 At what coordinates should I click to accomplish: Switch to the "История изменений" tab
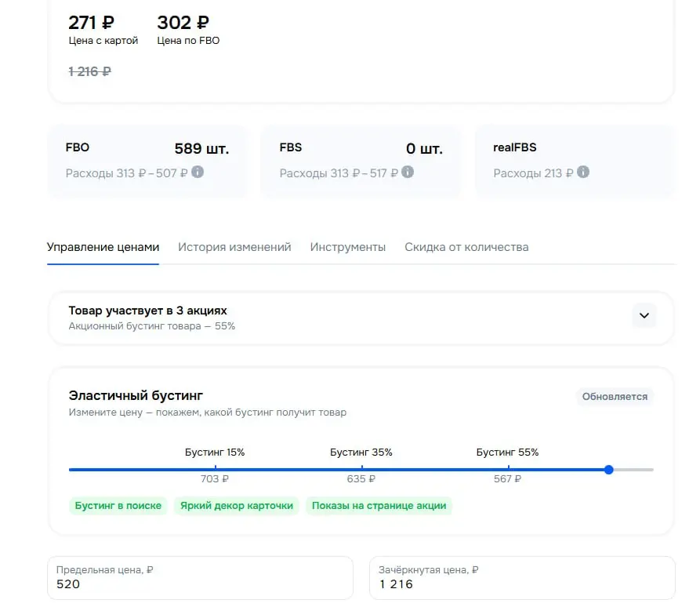point(234,247)
